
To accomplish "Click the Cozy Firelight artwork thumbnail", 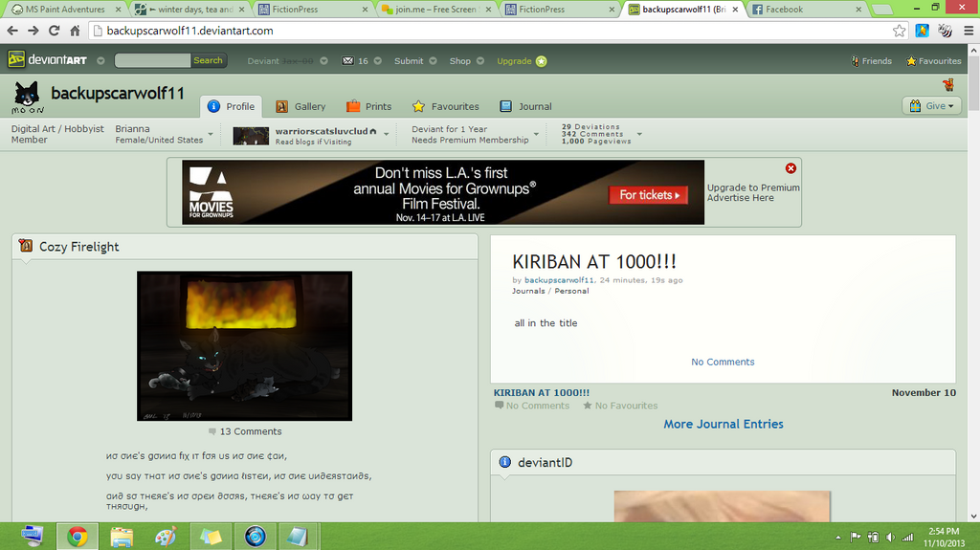I will (x=244, y=345).
